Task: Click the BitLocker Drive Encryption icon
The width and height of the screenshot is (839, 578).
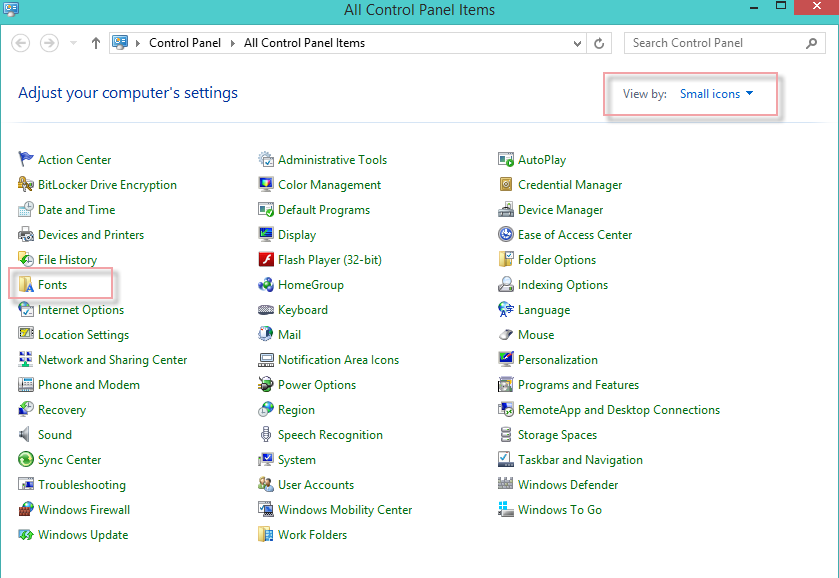Action: 26,184
